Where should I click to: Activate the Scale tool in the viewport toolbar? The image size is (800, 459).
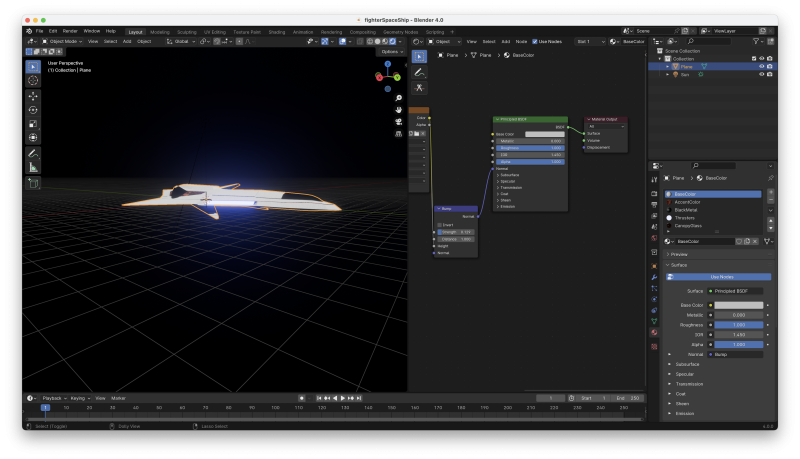(33, 123)
